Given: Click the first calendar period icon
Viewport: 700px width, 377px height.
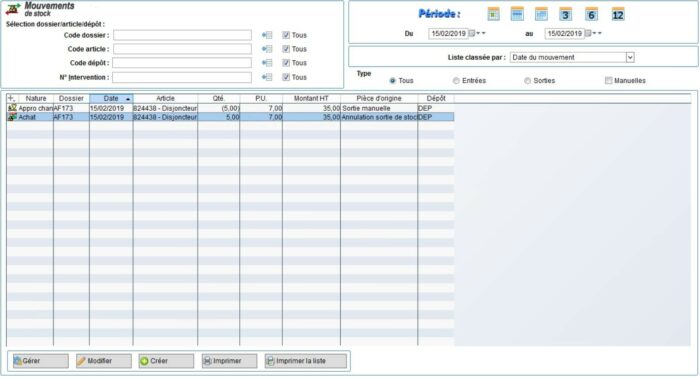Looking at the screenshot, I should point(493,14).
